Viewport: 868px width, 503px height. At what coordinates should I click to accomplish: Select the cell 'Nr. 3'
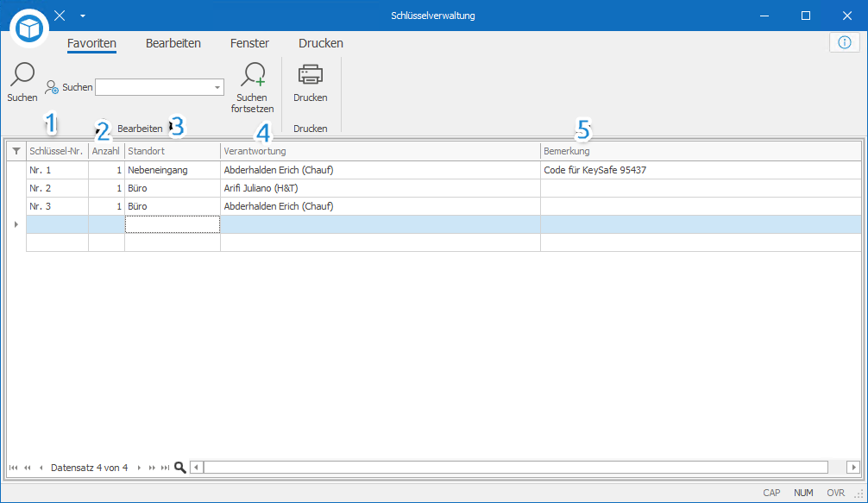coord(57,206)
